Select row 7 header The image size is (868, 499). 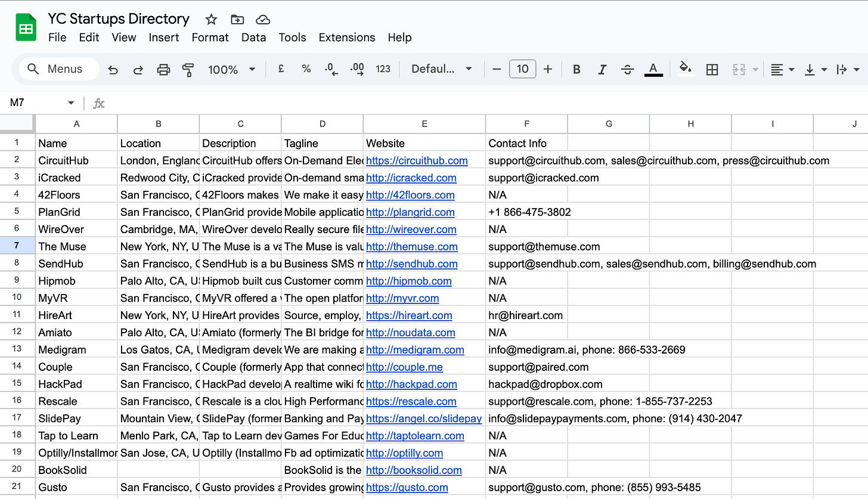pos(17,246)
